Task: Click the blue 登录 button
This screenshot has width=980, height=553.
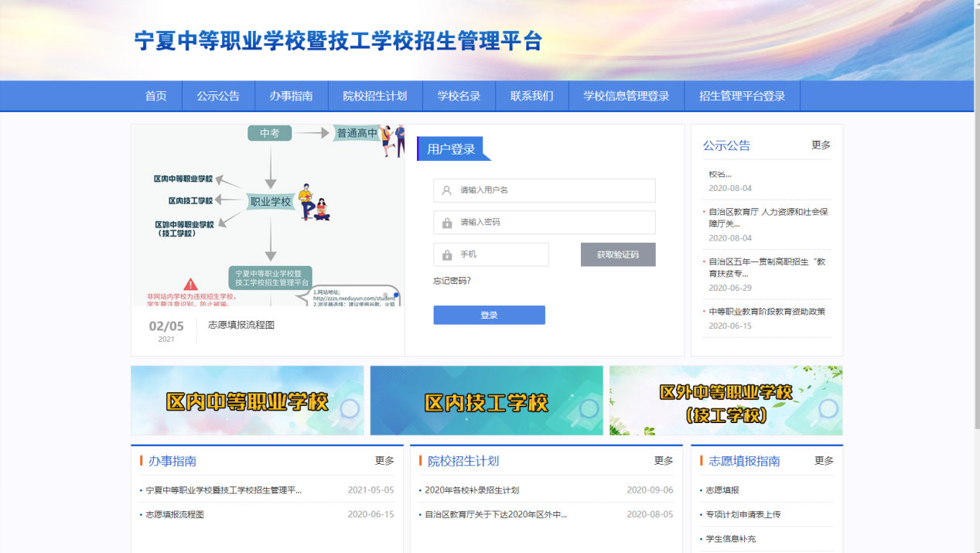Action: (x=489, y=315)
